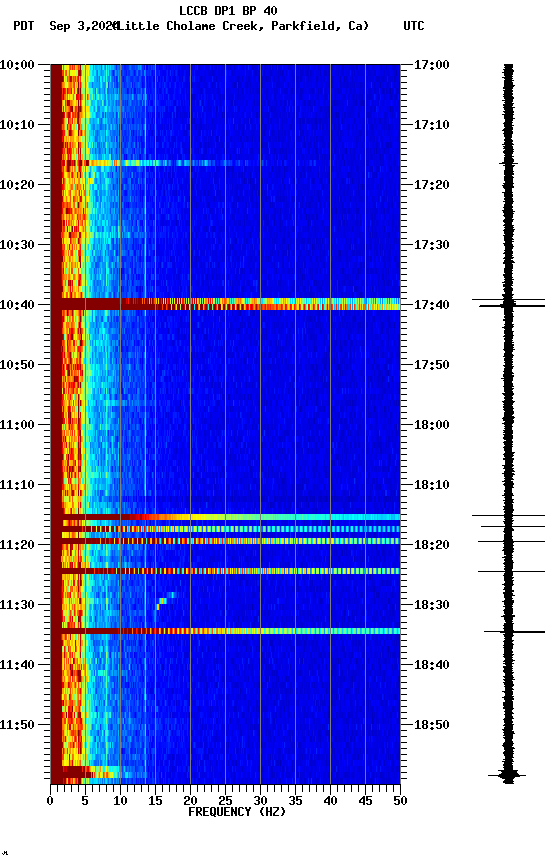Click the '10:30' PDT time label
The width and height of the screenshot is (552, 864).
tap(17, 245)
